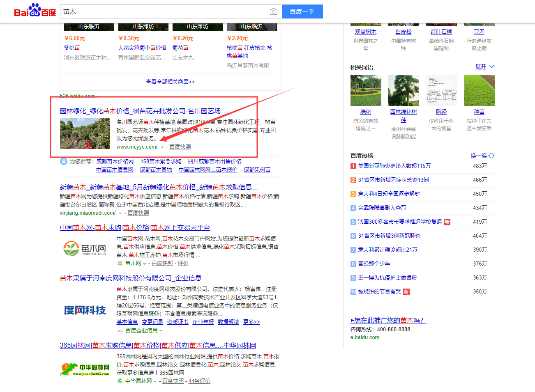This screenshot has height=392, width=535.
Task: Click the Baidu logo
Action: point(35,11)
